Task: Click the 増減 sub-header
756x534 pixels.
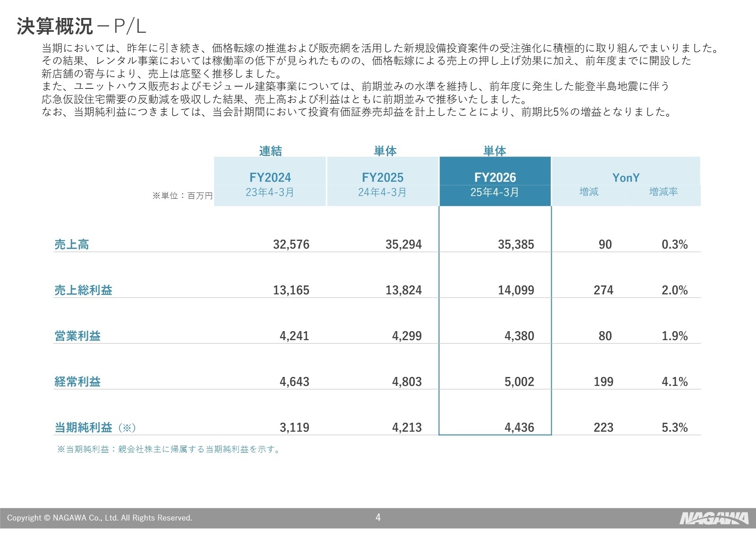Action: pos(589,192)
